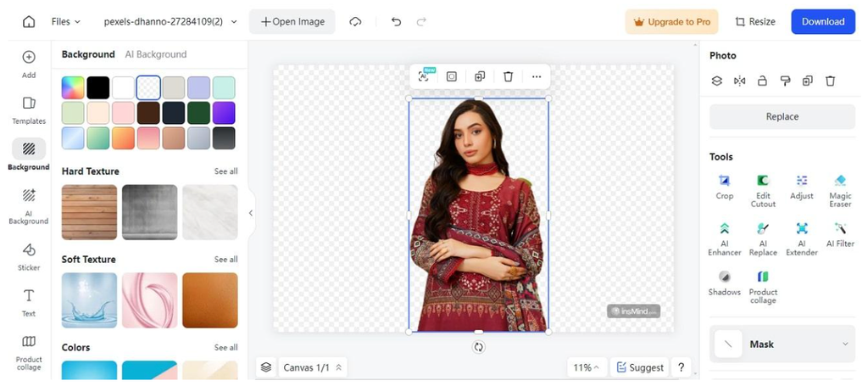Open Product collage in left sidebar
The width and height of the screenshot is (868, 392).
tap(29, 352)
